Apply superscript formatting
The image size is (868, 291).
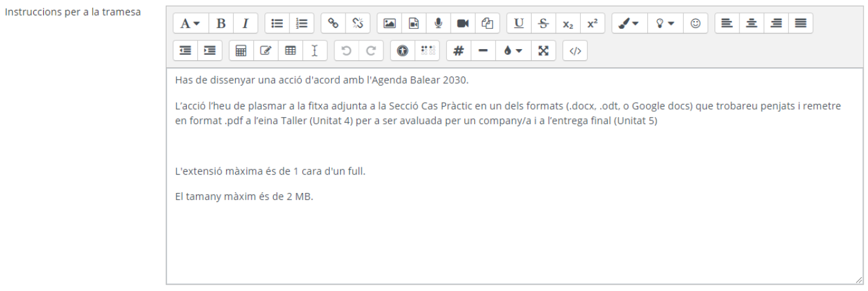click(592, 24)
